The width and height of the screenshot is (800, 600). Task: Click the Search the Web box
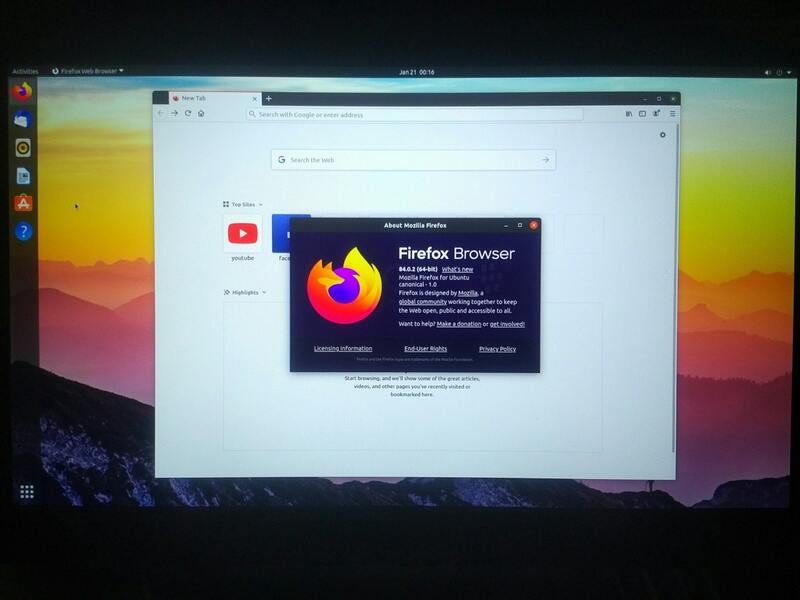click(x=413, y=160)
